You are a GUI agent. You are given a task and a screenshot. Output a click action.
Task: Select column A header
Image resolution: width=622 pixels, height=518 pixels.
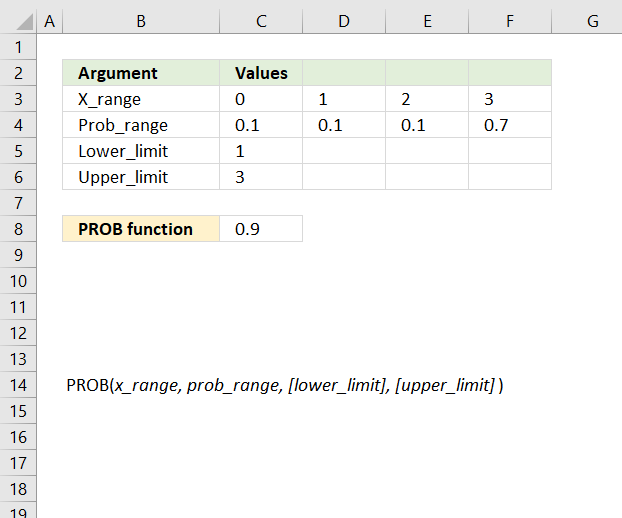pos(50,21)
